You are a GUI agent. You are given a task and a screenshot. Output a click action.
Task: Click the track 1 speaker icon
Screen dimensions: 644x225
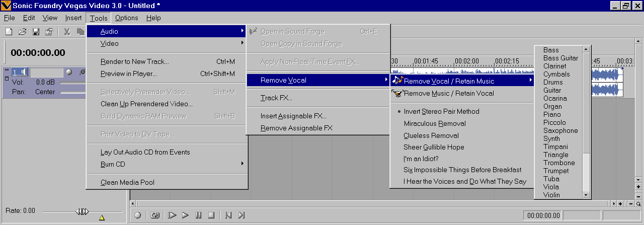click(x=23, y=72)
